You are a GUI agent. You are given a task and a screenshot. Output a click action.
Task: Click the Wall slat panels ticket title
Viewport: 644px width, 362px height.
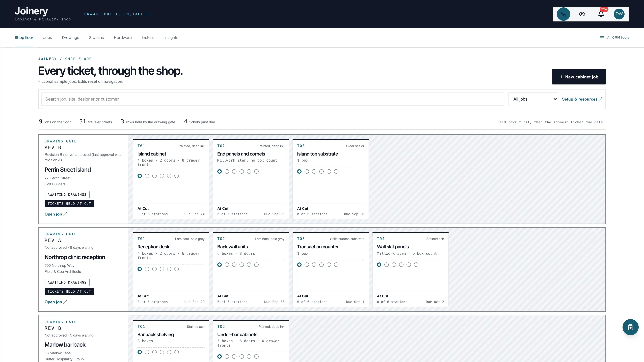[x=393, y=247]
